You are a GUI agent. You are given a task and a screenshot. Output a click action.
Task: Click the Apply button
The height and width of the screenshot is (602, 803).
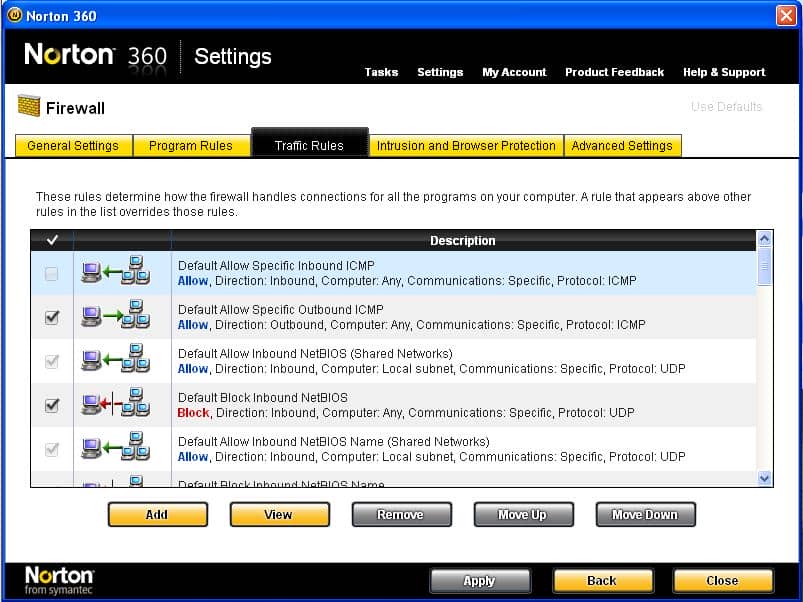coord(480,580)
